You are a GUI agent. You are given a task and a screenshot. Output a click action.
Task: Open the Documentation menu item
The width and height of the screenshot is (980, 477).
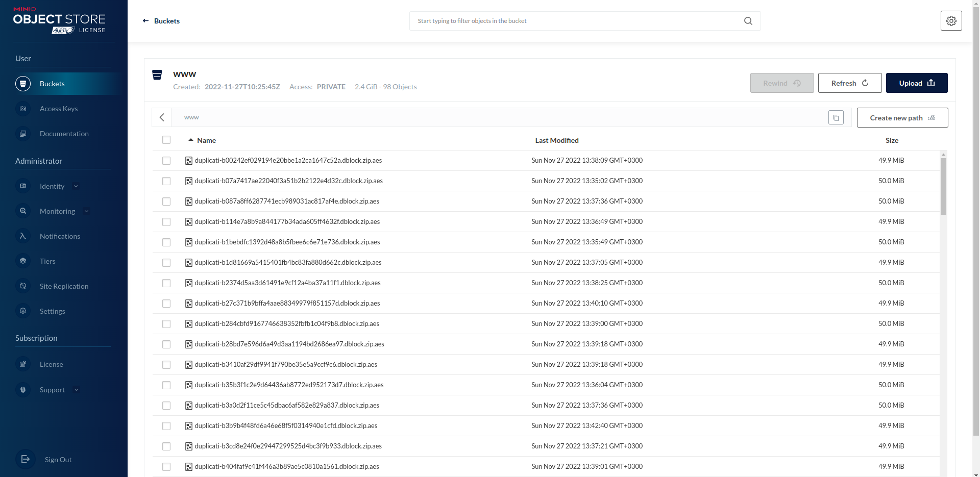point(64,134)
